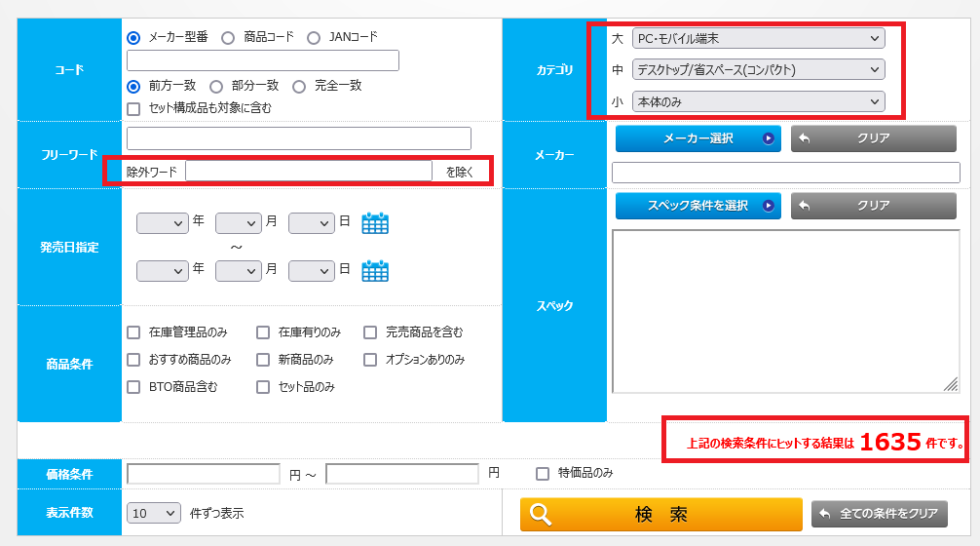Click the メーカー選択 button
Screen dimensions: 980x546
tap(697, 138)
